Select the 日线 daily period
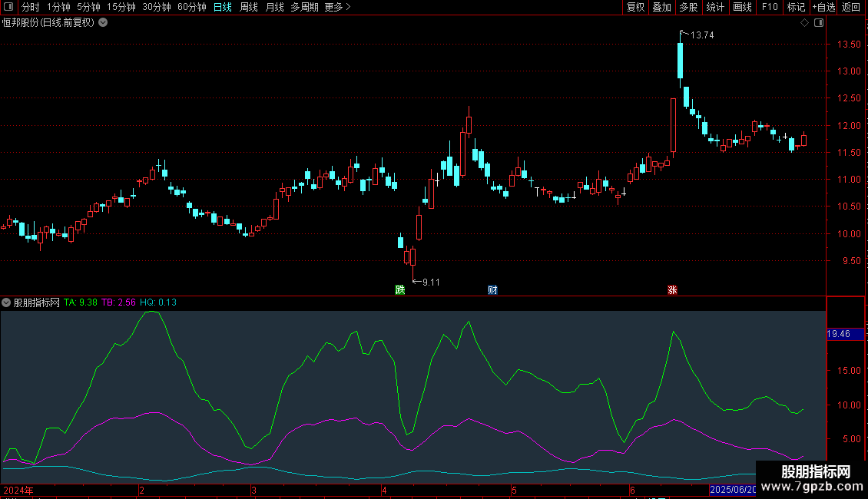Image resolution: width=868 pixels, height=499 pixels. click(x=223, y=7)
